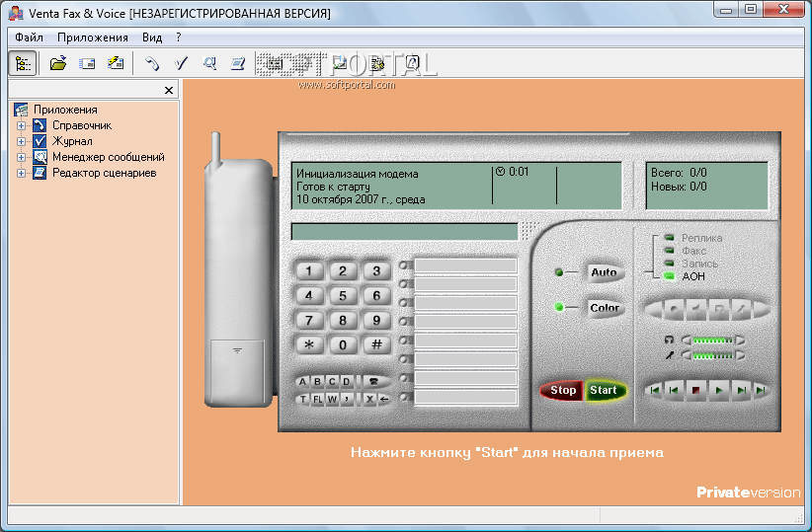Click the phone number entry field above keypad
This screenshot has height=532, width=812.
(x=404, y=231)
